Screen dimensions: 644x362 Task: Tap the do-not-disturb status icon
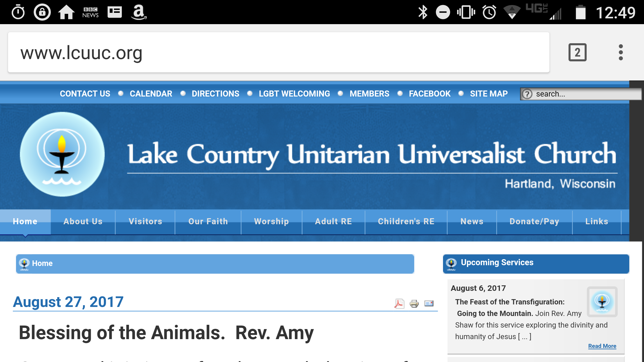[443, 12]
